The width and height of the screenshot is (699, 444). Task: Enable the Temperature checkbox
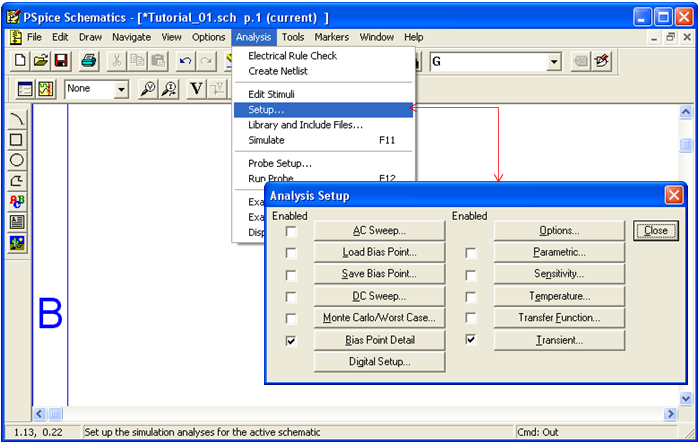pyautogui.click(x=470, y=297)
